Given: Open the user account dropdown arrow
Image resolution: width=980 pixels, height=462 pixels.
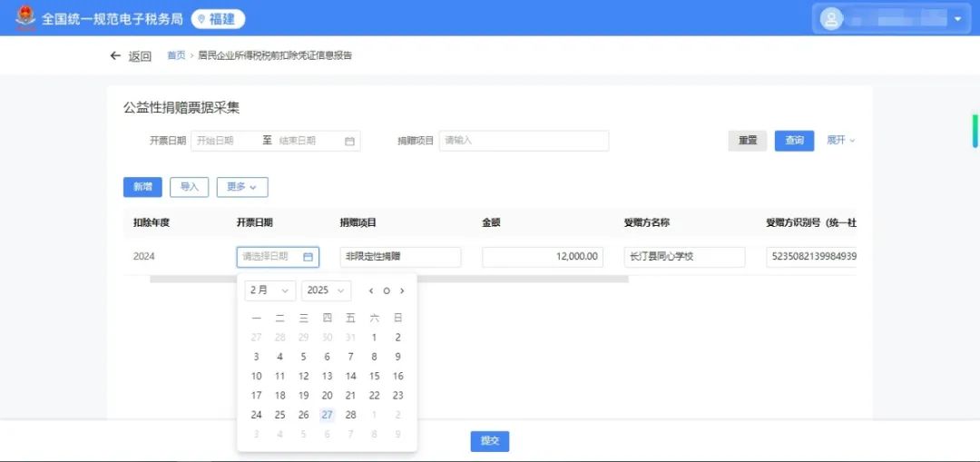Looking at the screenshot, I should click(957, 19).
